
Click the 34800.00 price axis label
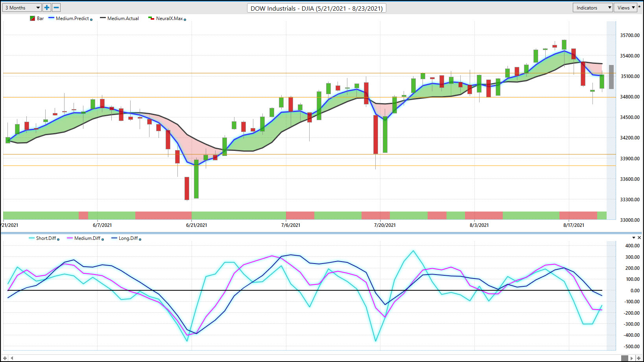tap(630, 97)
